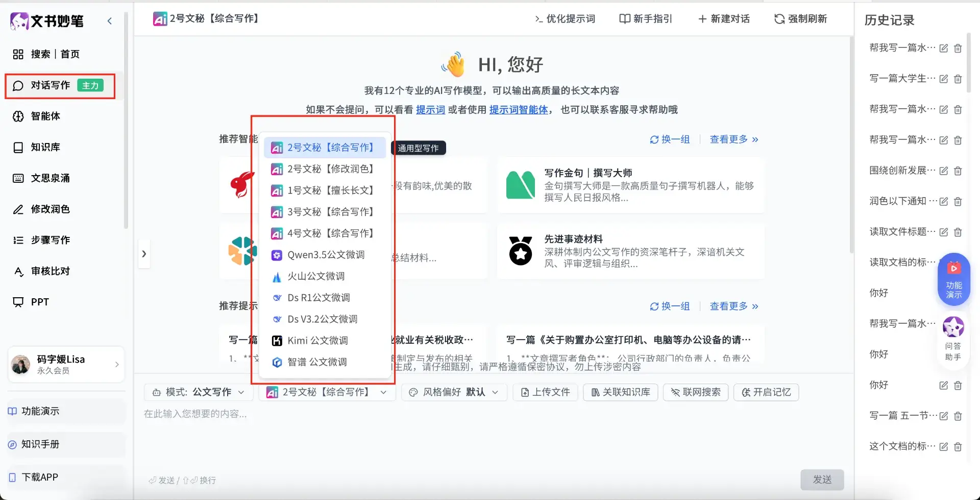
Task: Click the 强制刷新 refresh button
Action: pyautogui.click(x=800, y=19)
